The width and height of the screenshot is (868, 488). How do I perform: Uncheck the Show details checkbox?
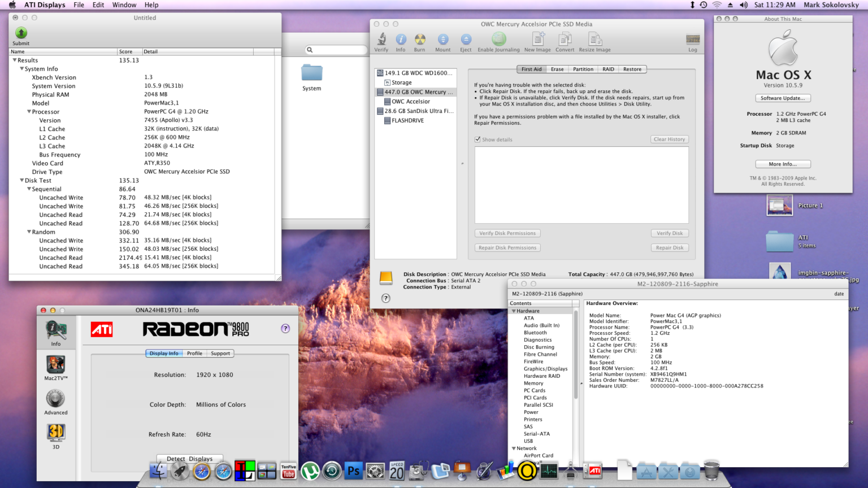478,139
